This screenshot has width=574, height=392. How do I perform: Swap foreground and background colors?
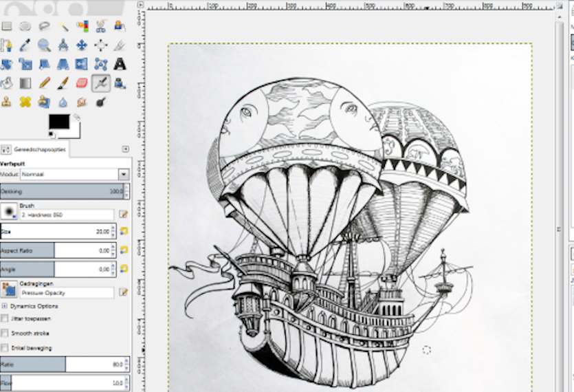tap(76, 117)
